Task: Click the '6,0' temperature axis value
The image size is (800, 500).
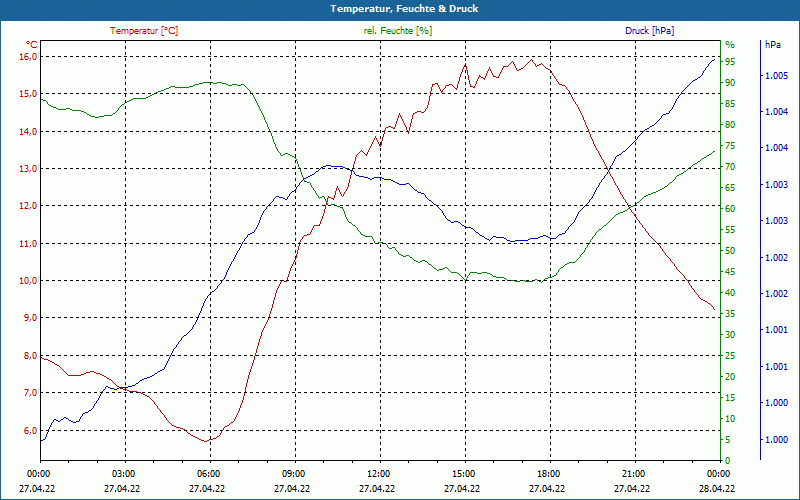Action: (x=31, y=430)
